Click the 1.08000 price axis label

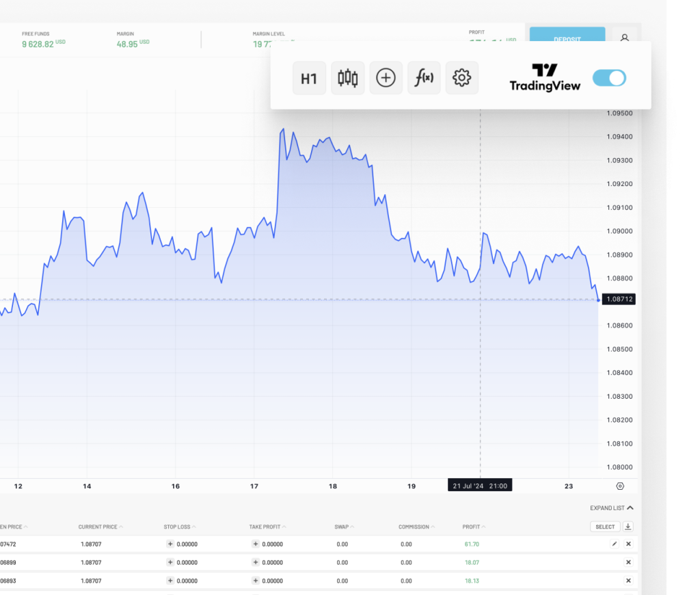point(619,467)
